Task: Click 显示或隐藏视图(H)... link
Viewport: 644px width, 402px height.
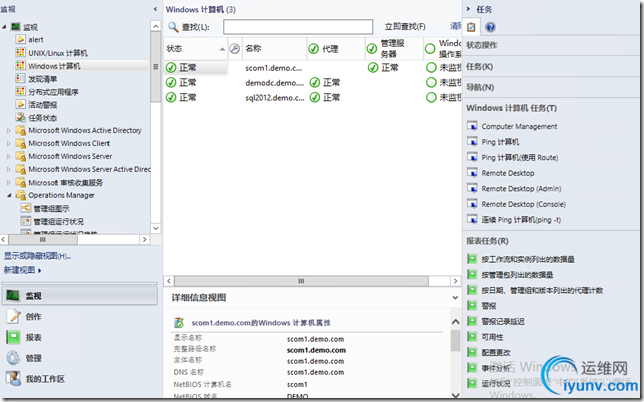Action: pyautogui.click(x=37, y=256)
